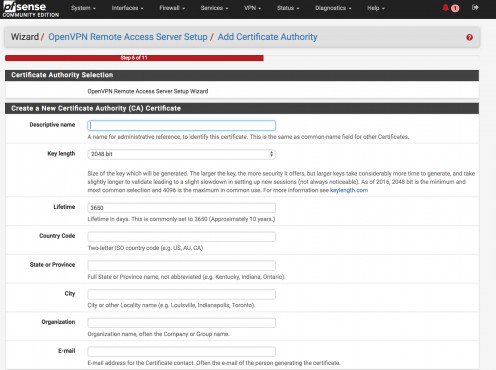This screenshot has height=370, width=496.
Task: Click the Organization text field
Action: (x=181, y=323)
